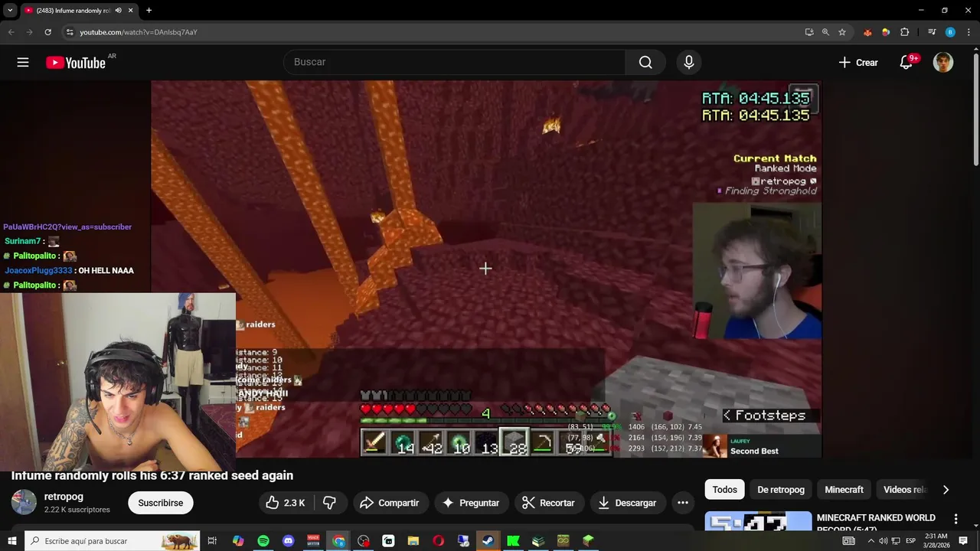Open the volume control in tray
Screen dimensions: 980x551
pyautogui.click(x=883, y=541)
